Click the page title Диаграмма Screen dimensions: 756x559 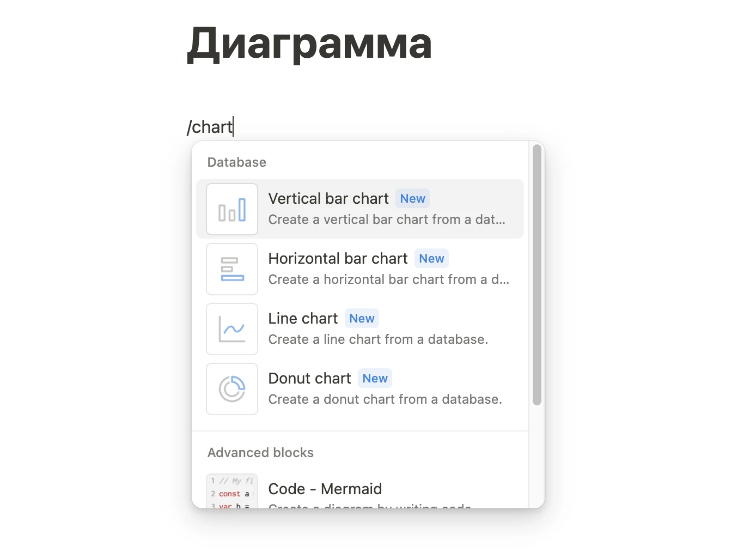pos(309,44)
